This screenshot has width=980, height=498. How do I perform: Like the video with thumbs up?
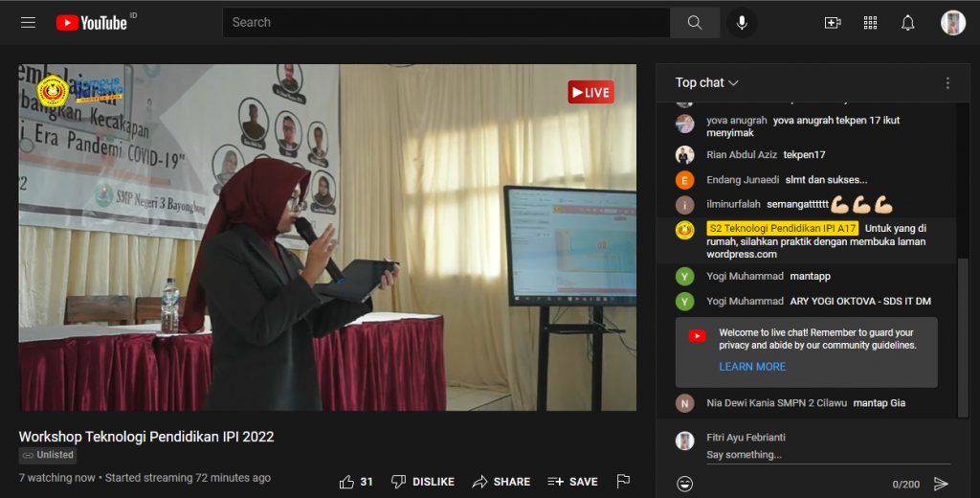coord(347,482)
